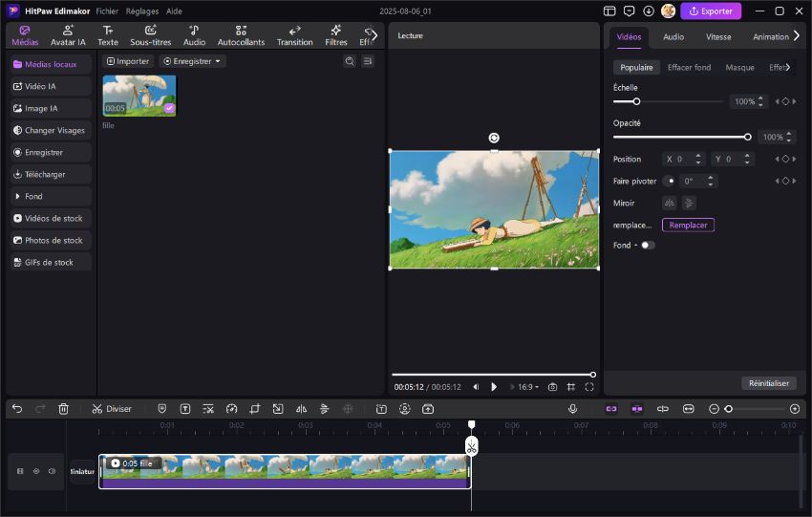Enter fullscreen preview mode
The width and height of the screenshot is (812, 517).
(x=589, y=387)
